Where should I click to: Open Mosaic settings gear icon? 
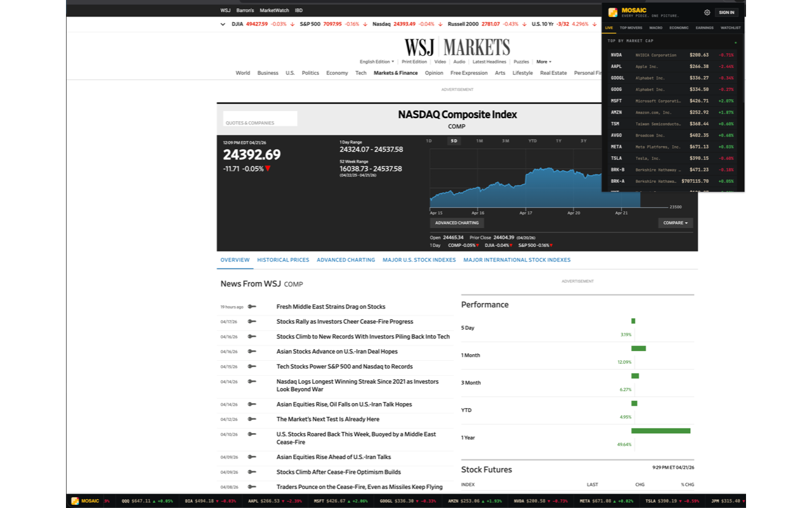click(x=707, y=13)
